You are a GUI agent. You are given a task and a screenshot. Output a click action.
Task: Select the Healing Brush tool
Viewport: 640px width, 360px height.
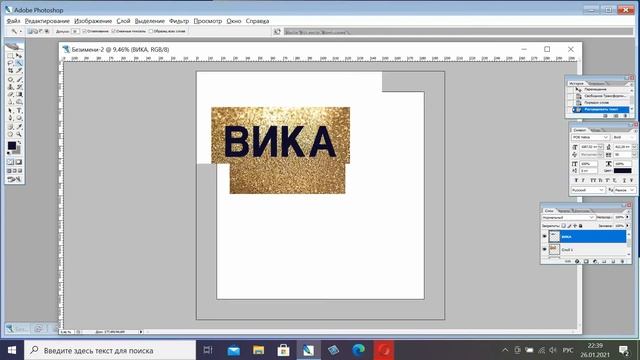point(11,80)
